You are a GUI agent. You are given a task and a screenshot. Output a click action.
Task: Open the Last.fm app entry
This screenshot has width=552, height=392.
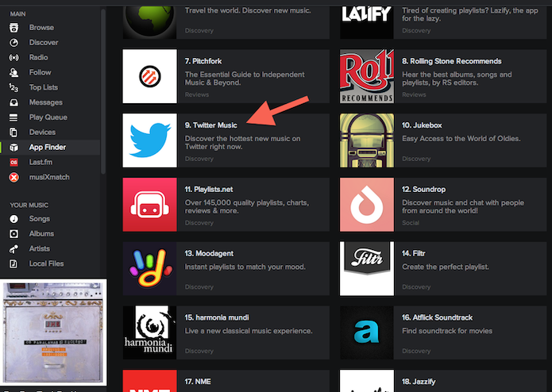pos(41,163)
